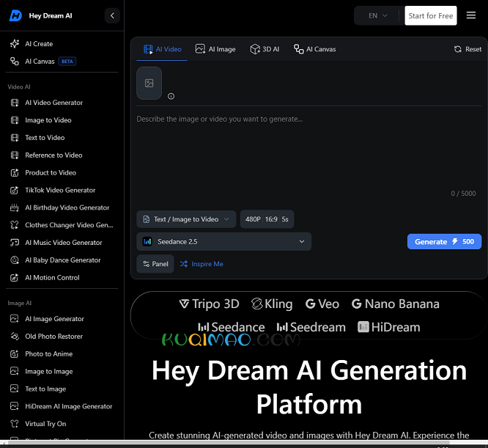Image resolution: width=488 pixels, height=448 pixels.
Task: Click the Seedream logo
Action: pos(311,327)
